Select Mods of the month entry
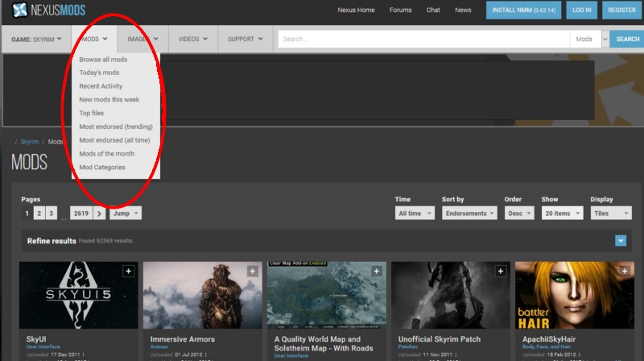The height and width of the screenshot is (361, 644). point(107,154)
